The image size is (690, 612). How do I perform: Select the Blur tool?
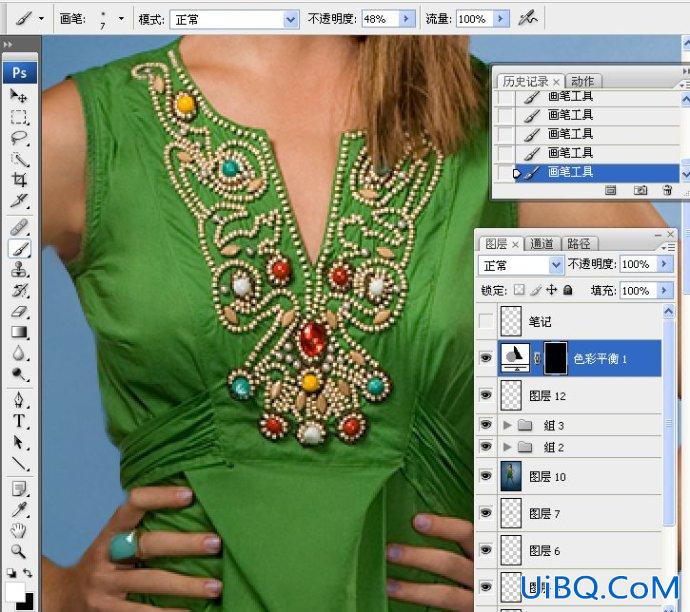point(18,353)
